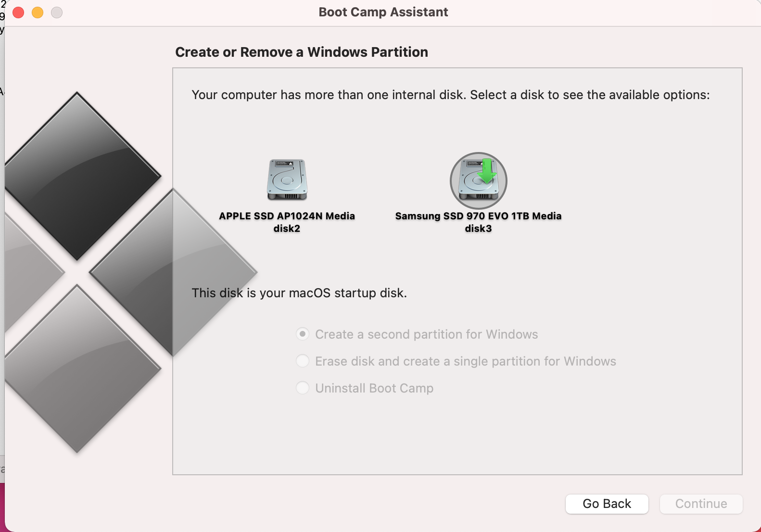
Task: Click the 'Create or Remove a Windows Partition' heading
Action: click(x=302, y=52)
